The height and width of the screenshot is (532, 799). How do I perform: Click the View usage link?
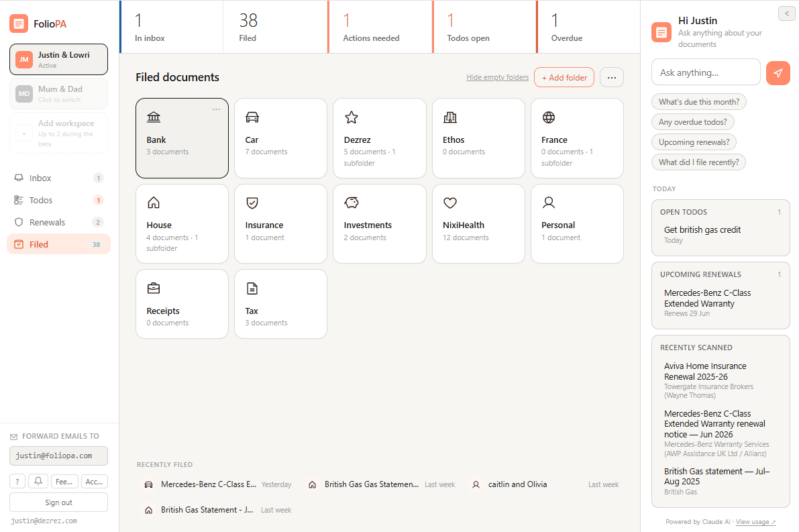point(755,522)
